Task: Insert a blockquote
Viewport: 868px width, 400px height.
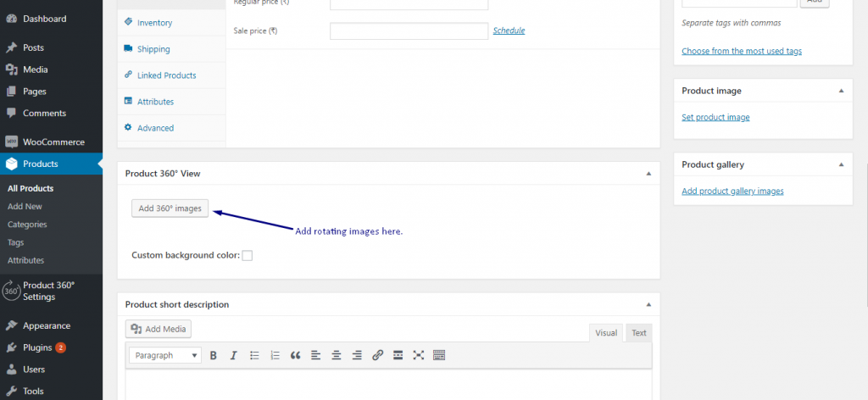Action: (296, 355)
